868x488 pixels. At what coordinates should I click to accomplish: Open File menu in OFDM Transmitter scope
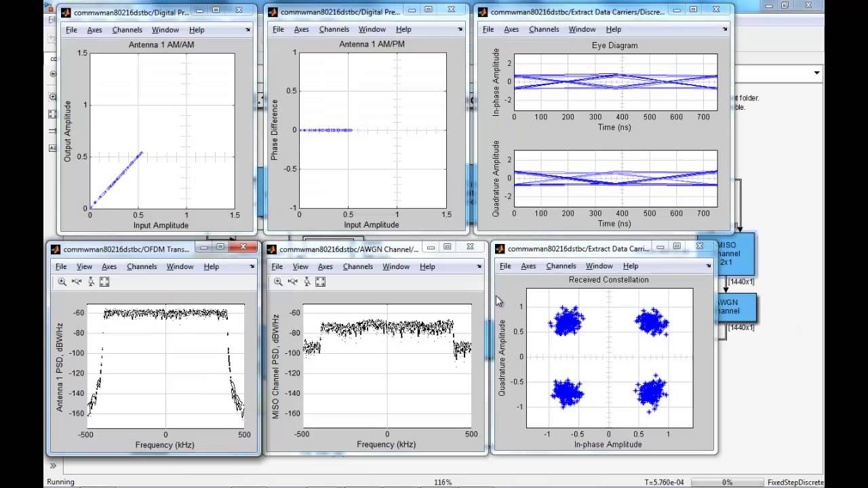(61, 266)
